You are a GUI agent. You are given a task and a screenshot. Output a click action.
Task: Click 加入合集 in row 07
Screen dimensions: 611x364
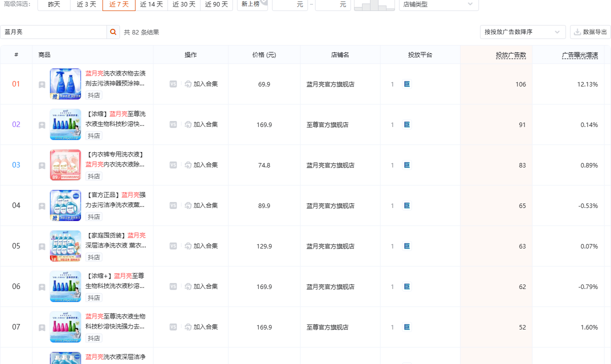tap(201, 327)
